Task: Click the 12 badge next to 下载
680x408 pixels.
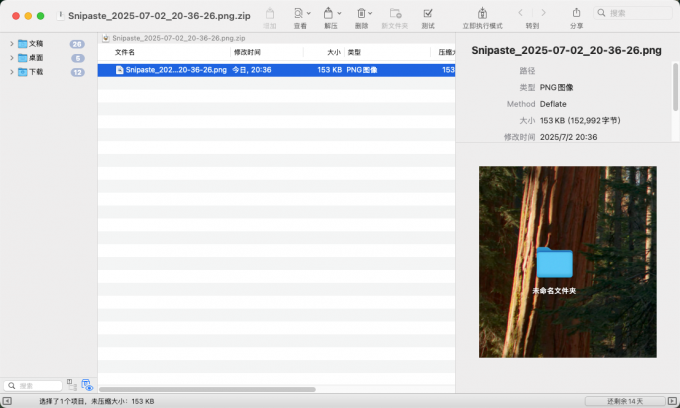Action: 78,72
